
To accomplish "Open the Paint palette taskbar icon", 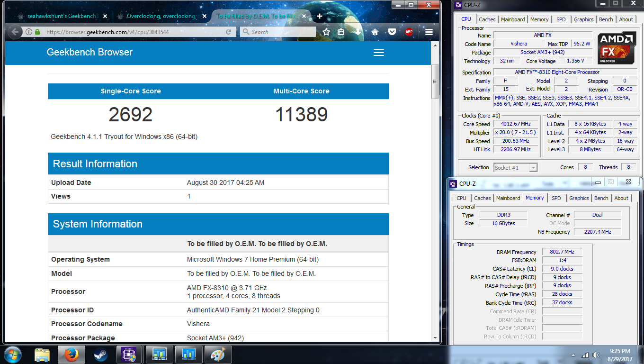I will 218,354.
